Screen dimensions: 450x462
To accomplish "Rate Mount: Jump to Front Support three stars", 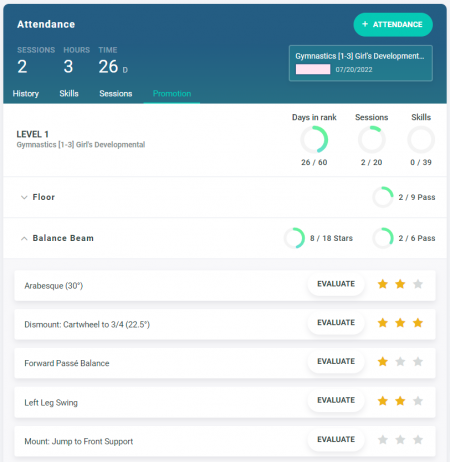I will tap(418, 440).
